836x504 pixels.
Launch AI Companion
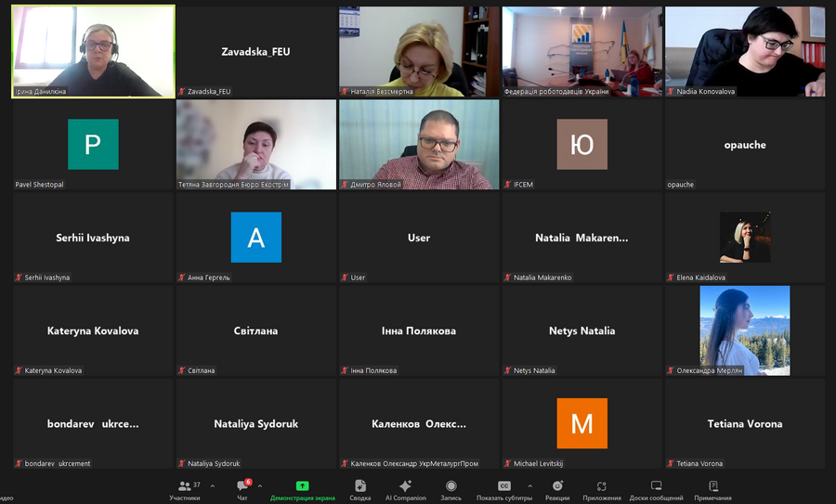(x=405, y=489)
